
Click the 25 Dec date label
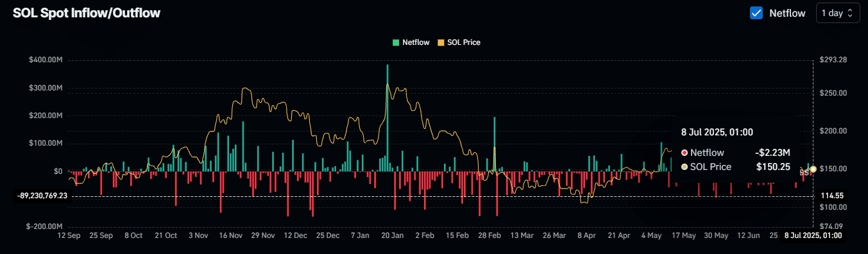[x=328, y=236]
